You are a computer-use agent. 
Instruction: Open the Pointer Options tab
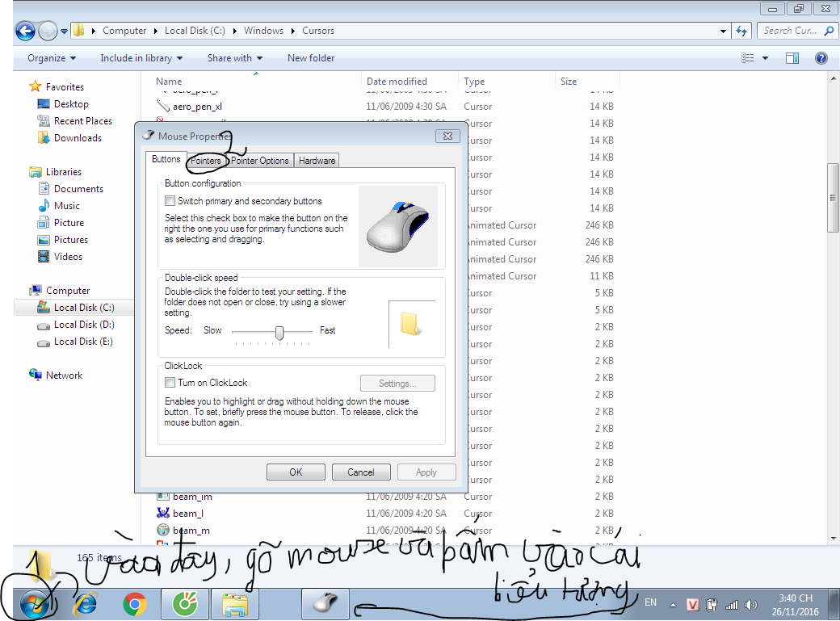click(260, 161)
